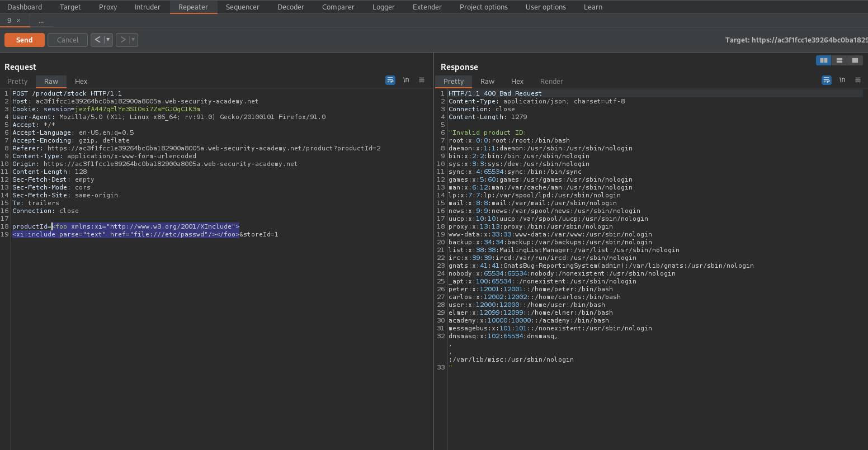Select combined tabbed layout icon
Screen dimensions: 868x450
point(855,60)
